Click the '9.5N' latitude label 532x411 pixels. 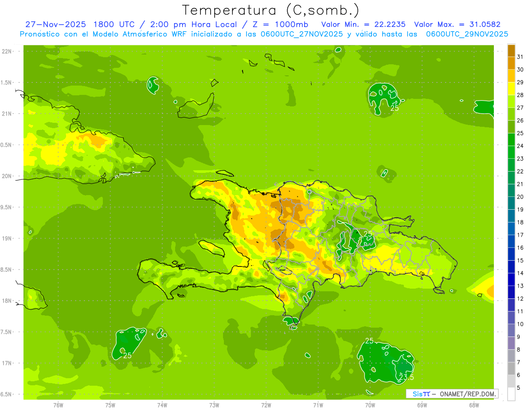[7, 207]
